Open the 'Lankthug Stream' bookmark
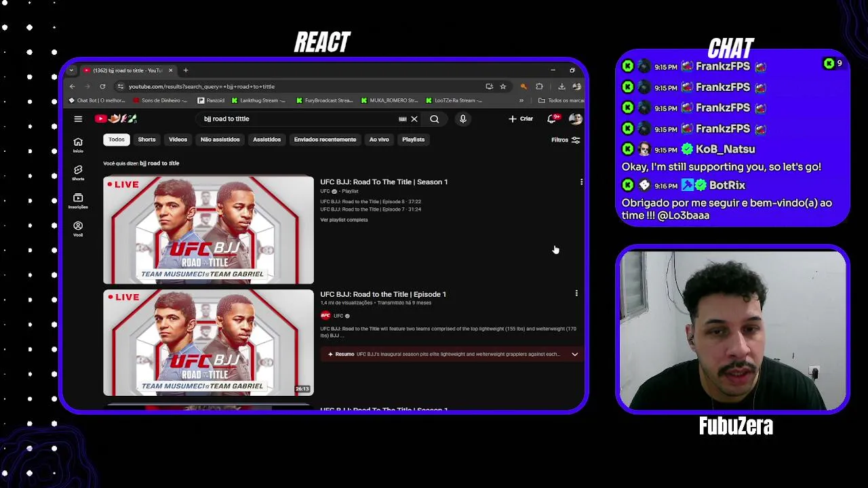This screenshot has width=868, height=488. [258, 100]
